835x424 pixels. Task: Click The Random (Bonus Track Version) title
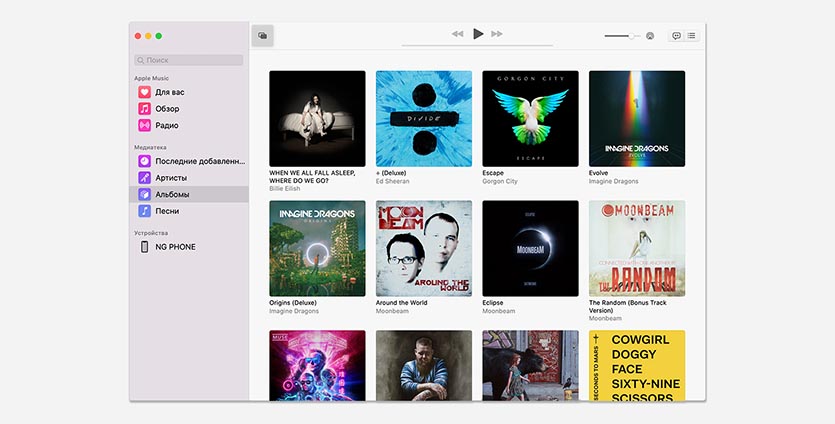(627, 306)
